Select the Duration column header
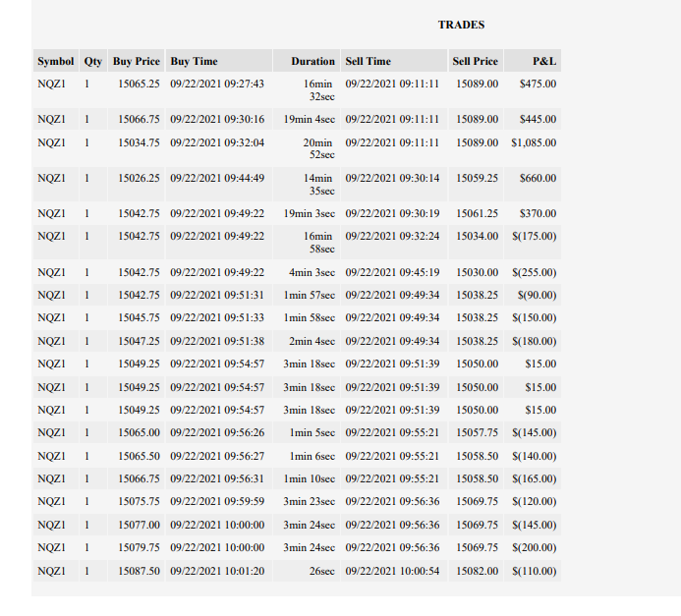This screenshot has width=681, height=616. point(307,61)
